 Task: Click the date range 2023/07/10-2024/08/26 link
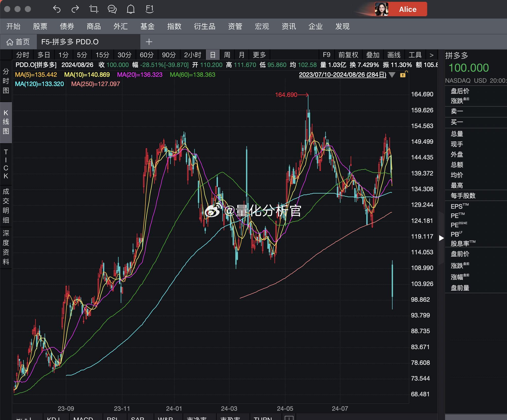click(342, 75)
